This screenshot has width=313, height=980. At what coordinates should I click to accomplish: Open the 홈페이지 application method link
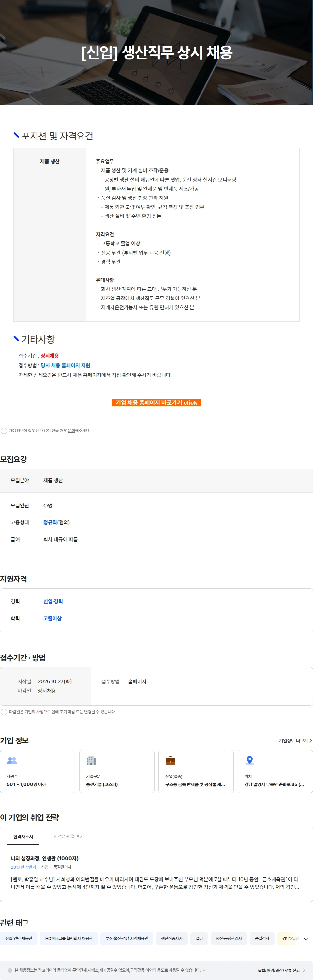coord(137,681)
